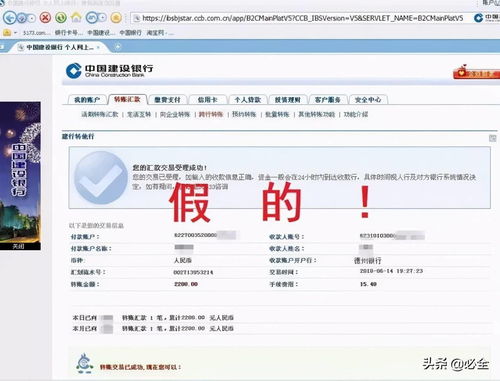
Task: Open the 银行卡号 bookmark
Action: tap(68, 33)
